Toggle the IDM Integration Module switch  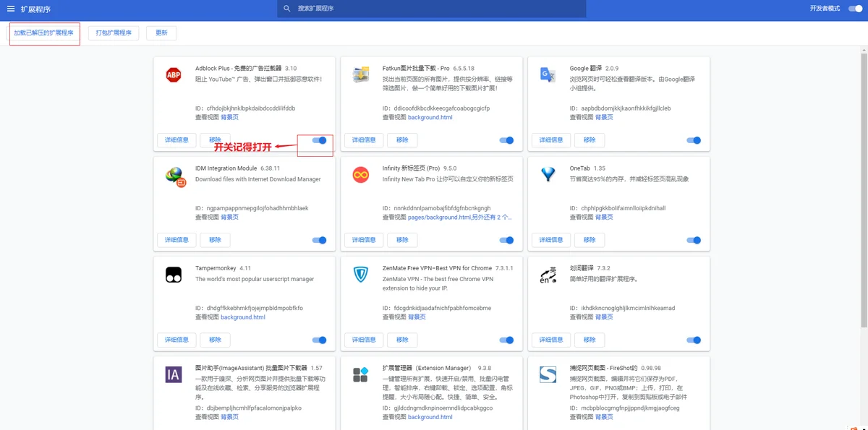coord(320,240)
